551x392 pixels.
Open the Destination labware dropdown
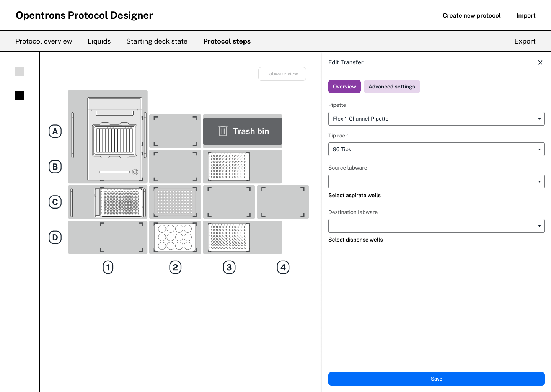coord(437,226)
